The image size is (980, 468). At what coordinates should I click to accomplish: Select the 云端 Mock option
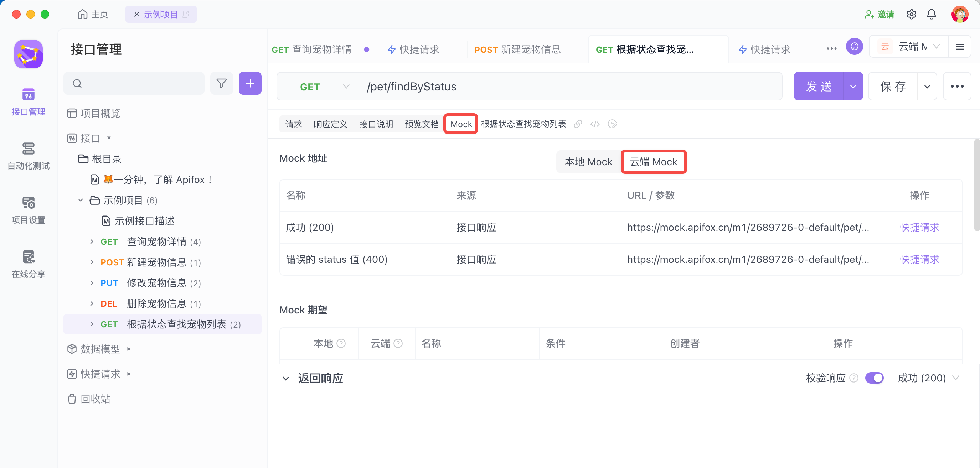(x=653, y=162)
